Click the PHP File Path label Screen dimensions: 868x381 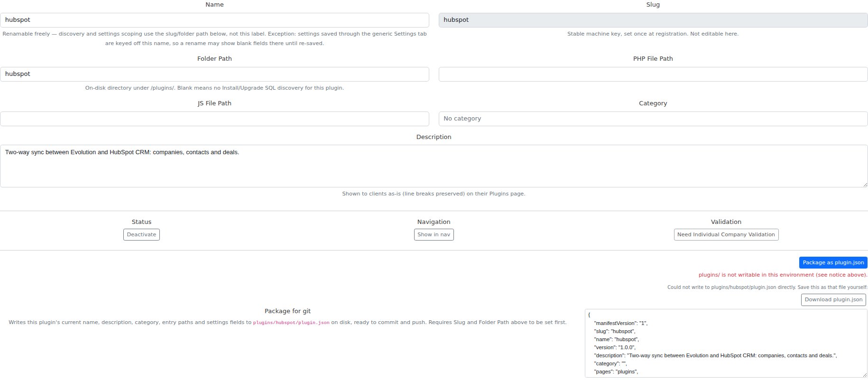pyautogui.click(x=653, y=59)
